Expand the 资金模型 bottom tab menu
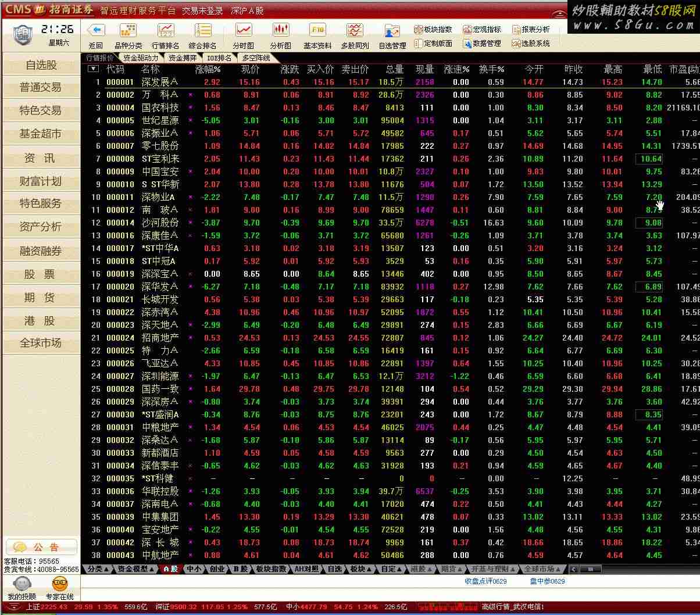 136,569
